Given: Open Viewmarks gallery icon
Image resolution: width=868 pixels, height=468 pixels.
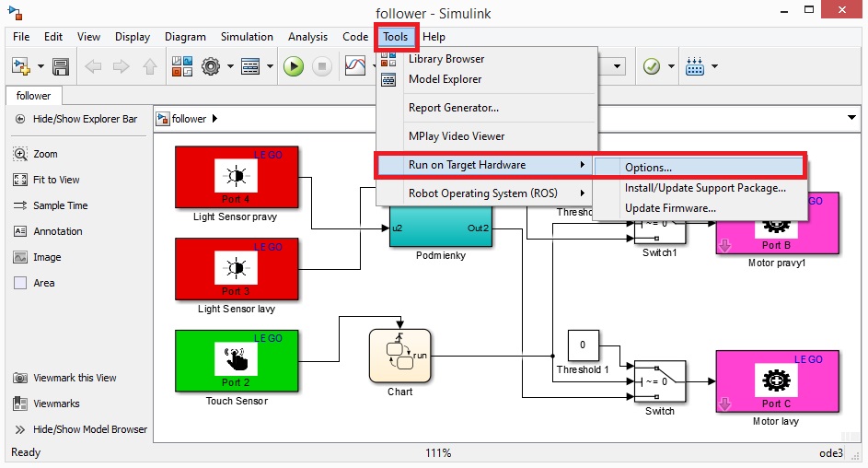Looking at the screenshot, I should click(x=20, y=404).
